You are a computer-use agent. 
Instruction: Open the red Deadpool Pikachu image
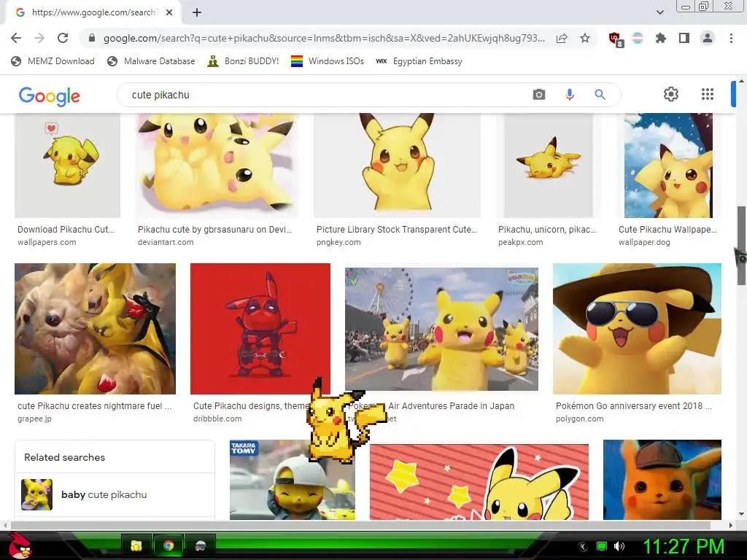coord(260,329)
